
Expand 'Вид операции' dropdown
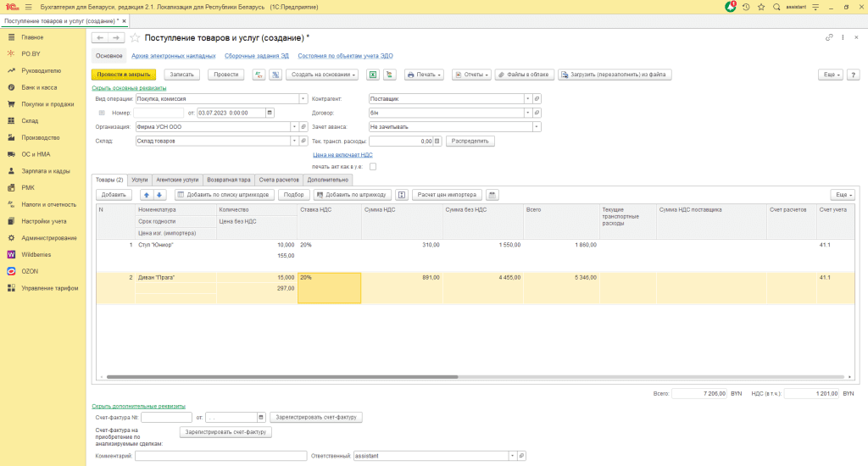coord(303,98)
